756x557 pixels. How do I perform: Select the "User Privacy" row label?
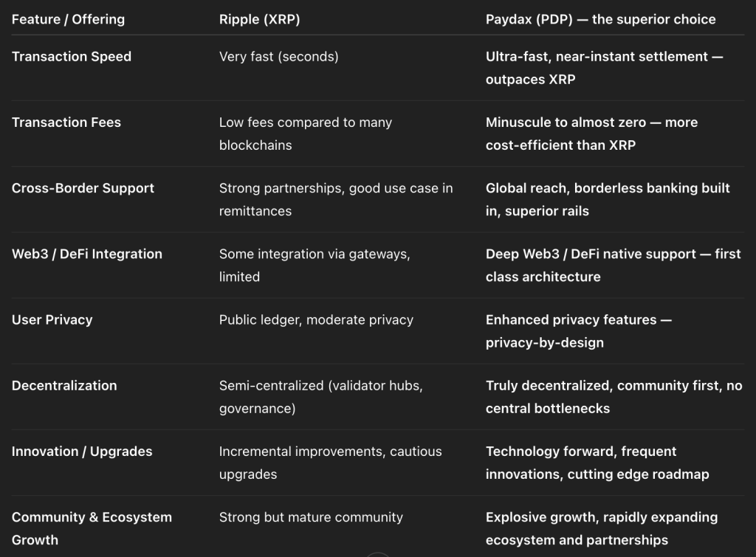52,319
